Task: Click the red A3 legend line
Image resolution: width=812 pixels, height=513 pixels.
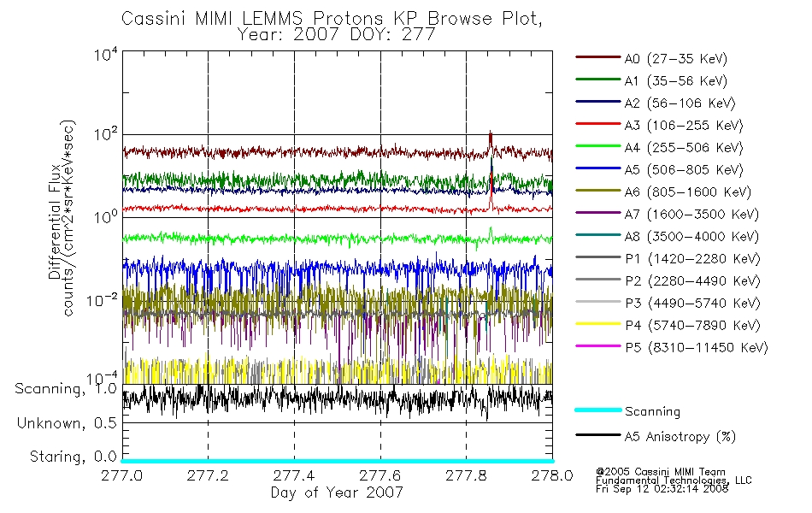Action: (598, 124)
